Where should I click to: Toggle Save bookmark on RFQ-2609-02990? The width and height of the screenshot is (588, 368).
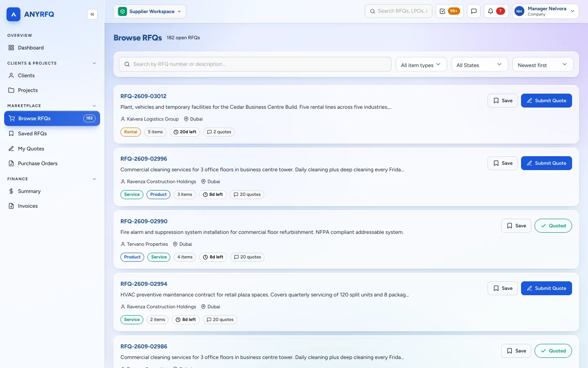point(516,226)
